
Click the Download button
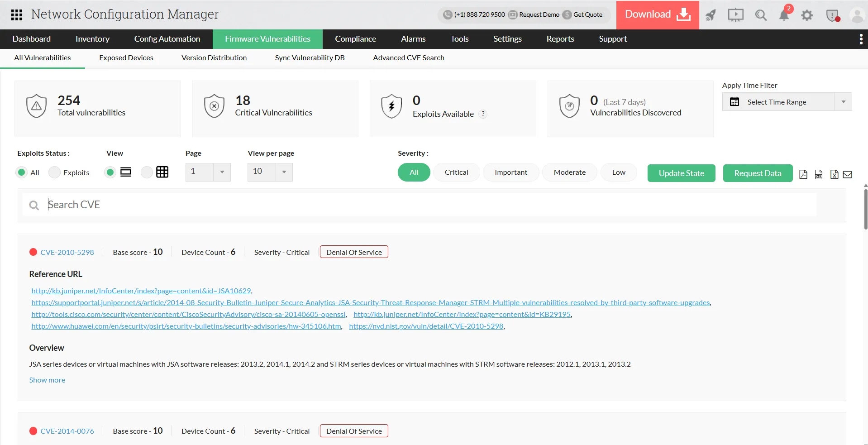(658, 15)
